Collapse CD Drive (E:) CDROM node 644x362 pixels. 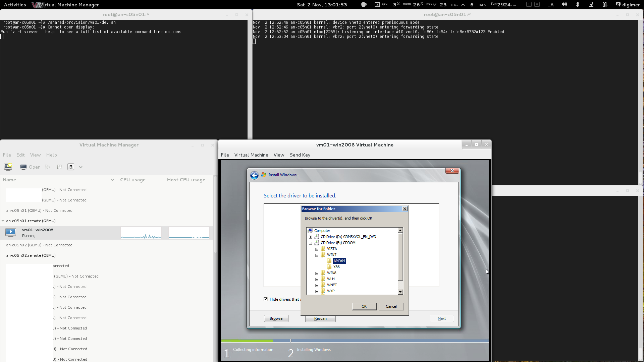(x=310, y=243)
